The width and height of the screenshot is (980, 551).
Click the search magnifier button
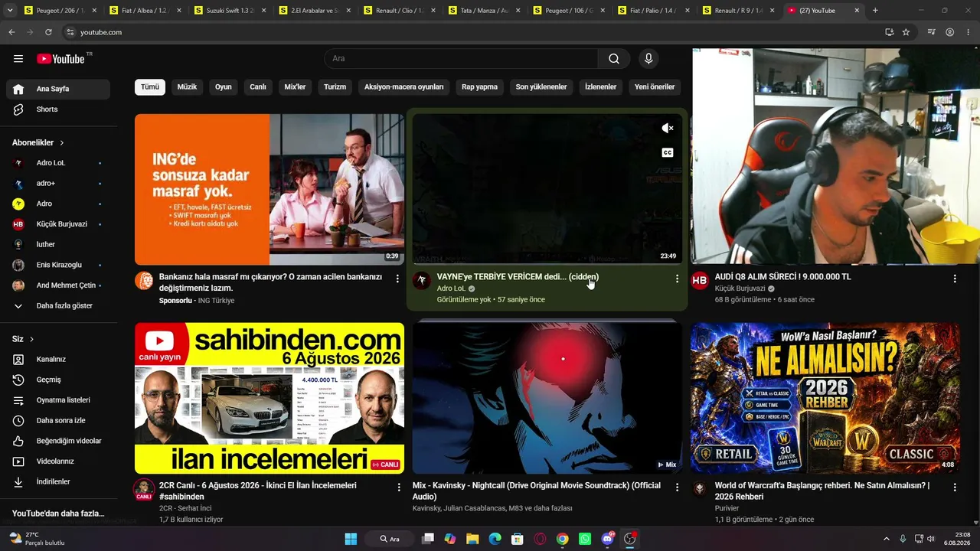[614, 59]
